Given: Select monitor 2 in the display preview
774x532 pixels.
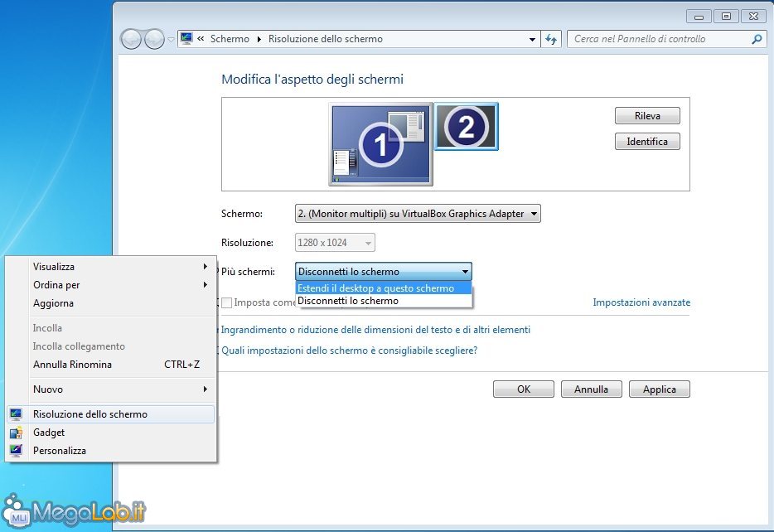Looking at the screenshot, I should [466, 126].
